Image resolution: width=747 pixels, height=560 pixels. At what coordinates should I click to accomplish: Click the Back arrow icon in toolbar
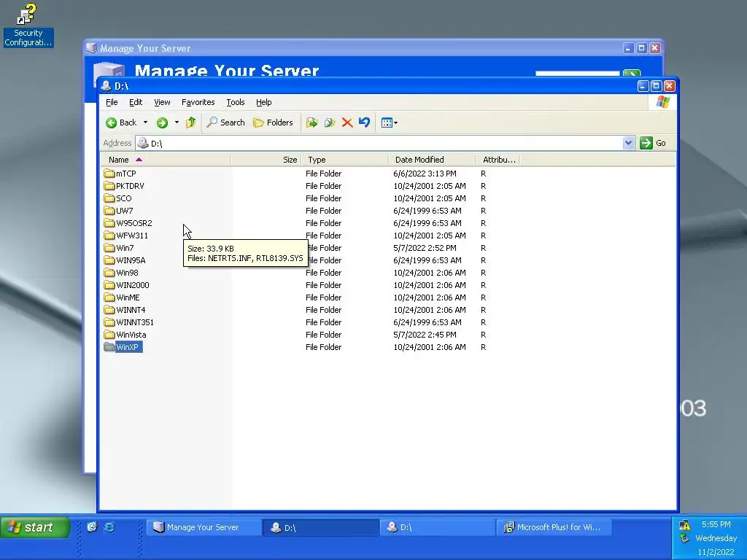[x=111, y=122]
